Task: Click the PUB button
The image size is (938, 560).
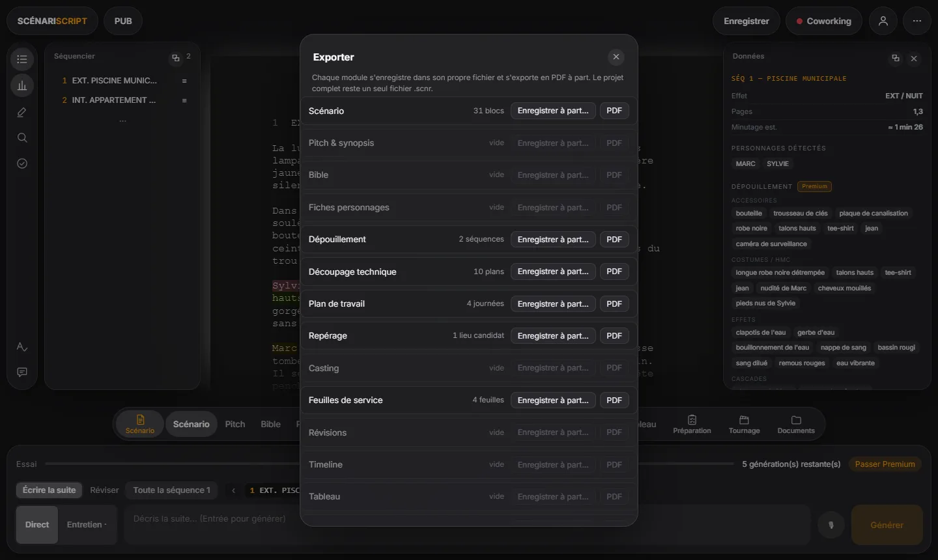Action: [x=123, y=21]
